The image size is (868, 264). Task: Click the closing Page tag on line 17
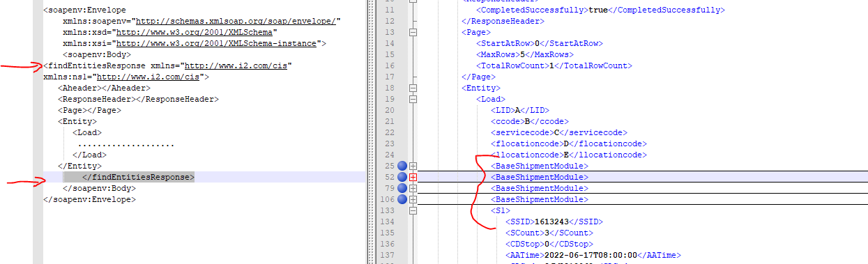click(x=478, y=77)
